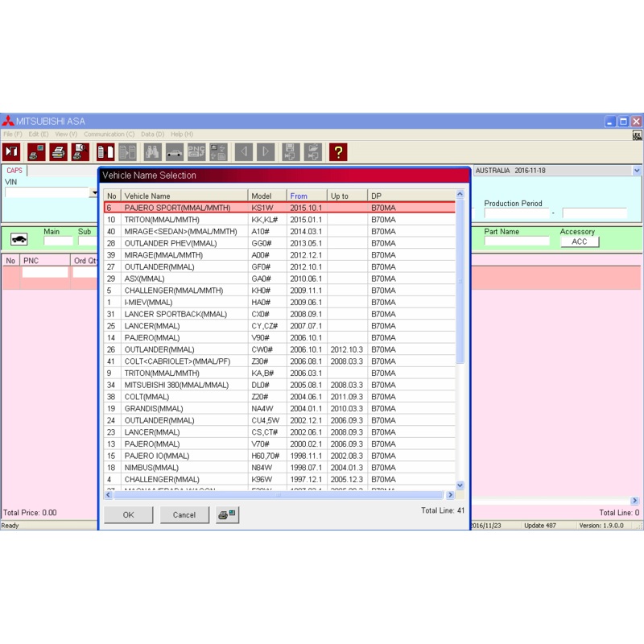The width and height of the screenshot is (644, 644).
Task: Click horizontal scrollbar right arrow in dialog
Action: [x=450, y=495]
